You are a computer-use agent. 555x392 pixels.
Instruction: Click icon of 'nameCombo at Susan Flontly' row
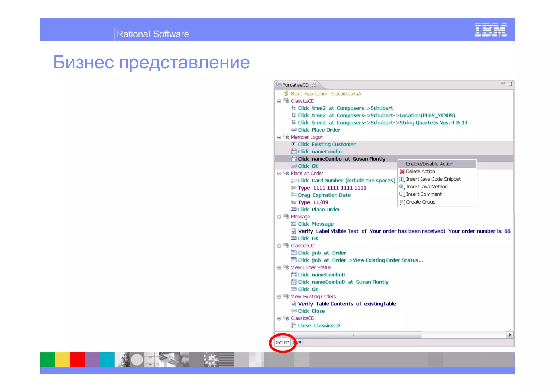tap(293, 159)
